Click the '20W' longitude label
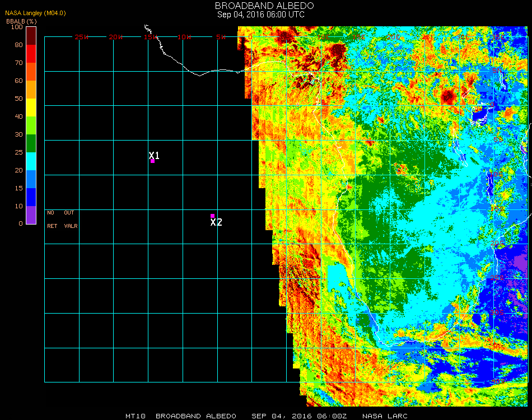532x420 pixels. pyautogui.click(x=116, y=37)
